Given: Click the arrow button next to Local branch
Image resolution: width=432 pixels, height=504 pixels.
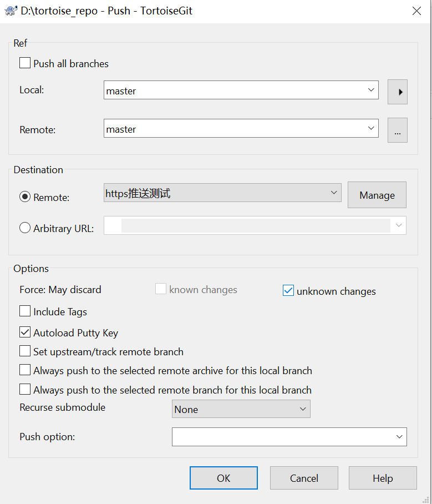Looking at the screenshot, I should point(397,92).
